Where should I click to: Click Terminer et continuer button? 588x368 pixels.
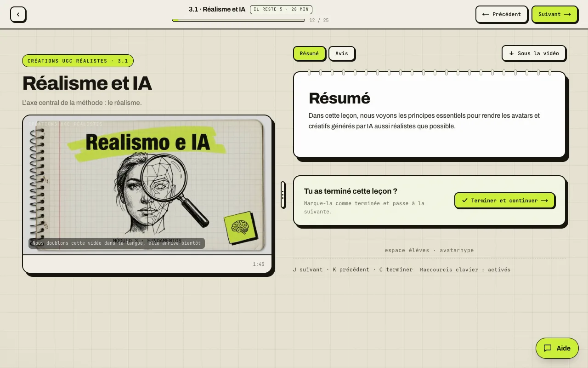pos(504,201)
